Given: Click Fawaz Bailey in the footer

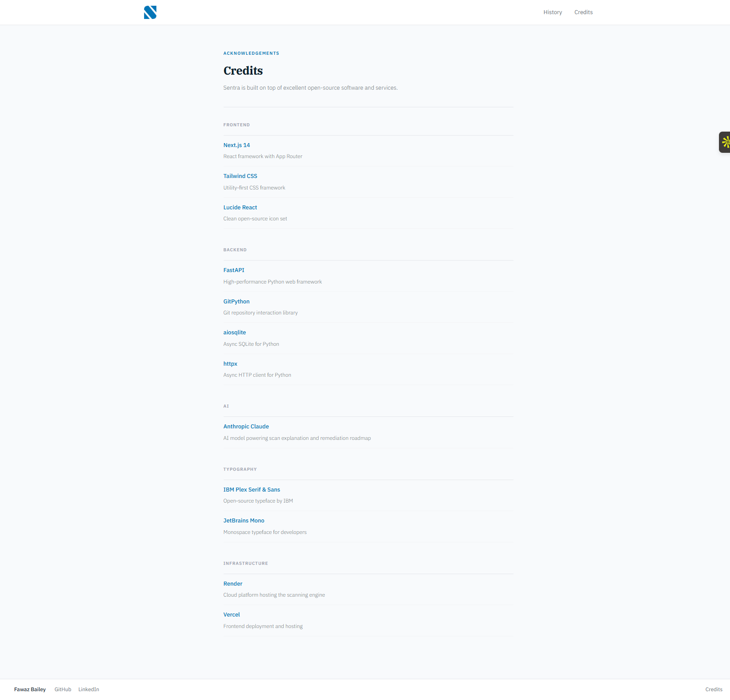Looking at the screenshot, I should click(x=30, y=689).
